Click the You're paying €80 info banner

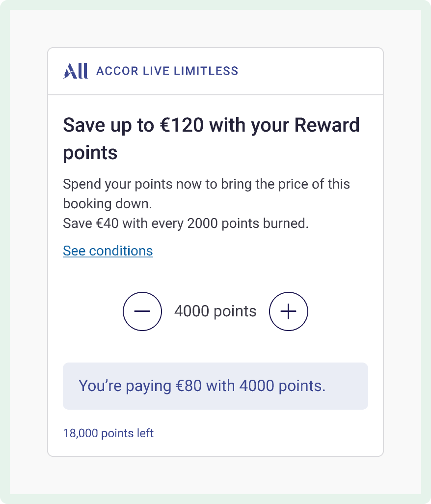click(x=215, y=386)
